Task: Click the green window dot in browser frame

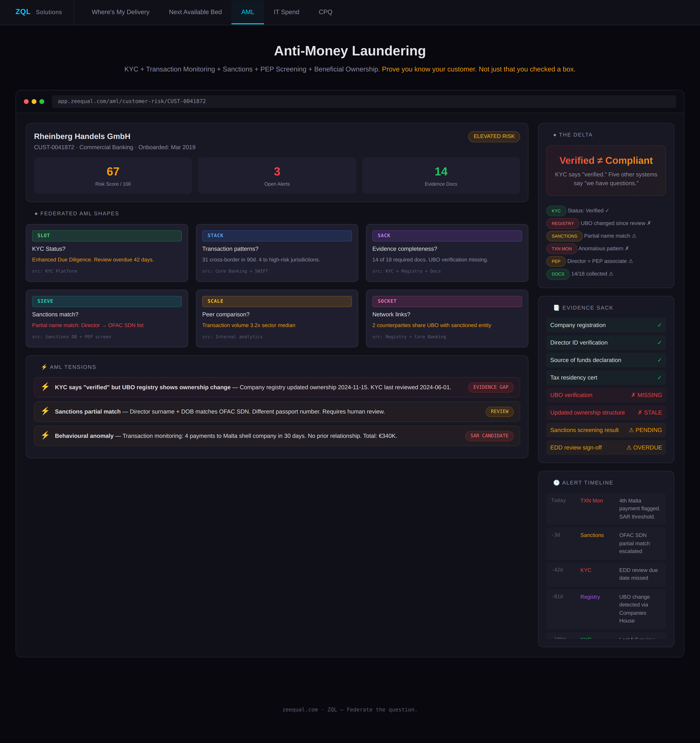Action: coord(42,101)
